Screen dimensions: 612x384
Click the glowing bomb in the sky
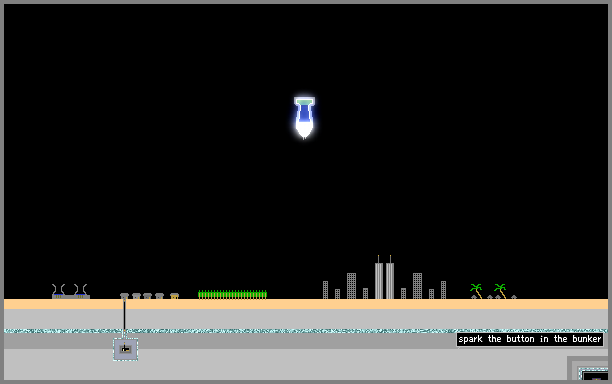(304, 117)
